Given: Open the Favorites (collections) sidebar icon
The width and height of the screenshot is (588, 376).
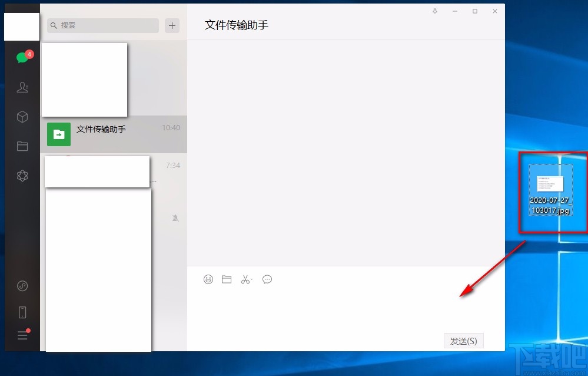Looking at the screenshot, I should [22, 117].
